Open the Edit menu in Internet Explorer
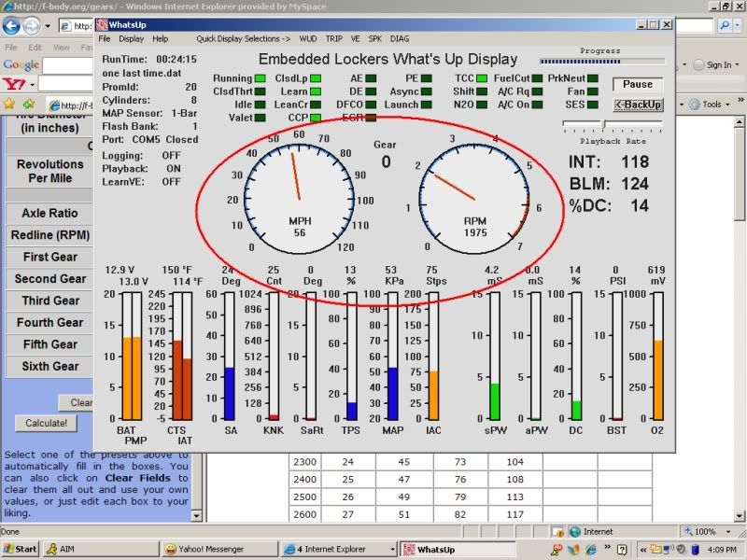 tap(35, 48)
